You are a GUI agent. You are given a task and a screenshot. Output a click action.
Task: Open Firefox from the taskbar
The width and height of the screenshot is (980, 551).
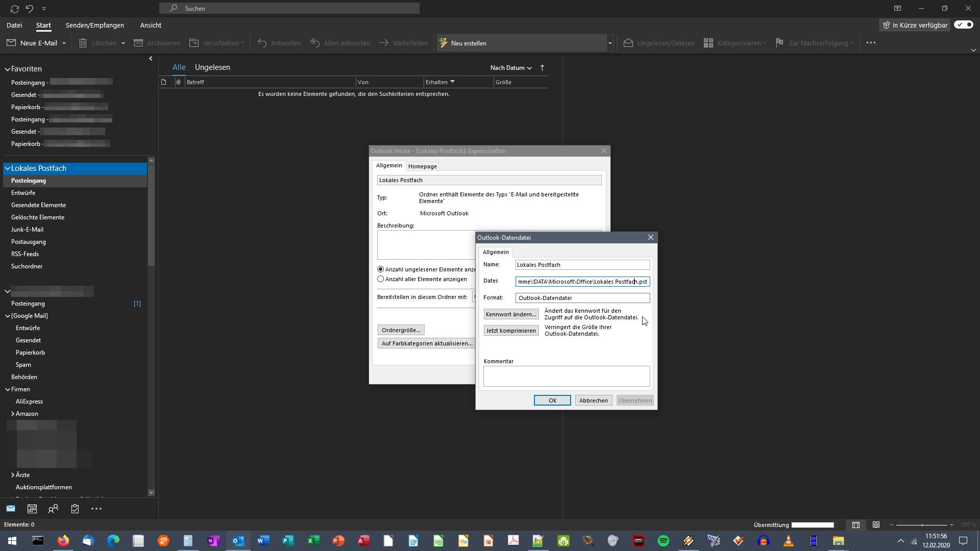pos(63,541)
